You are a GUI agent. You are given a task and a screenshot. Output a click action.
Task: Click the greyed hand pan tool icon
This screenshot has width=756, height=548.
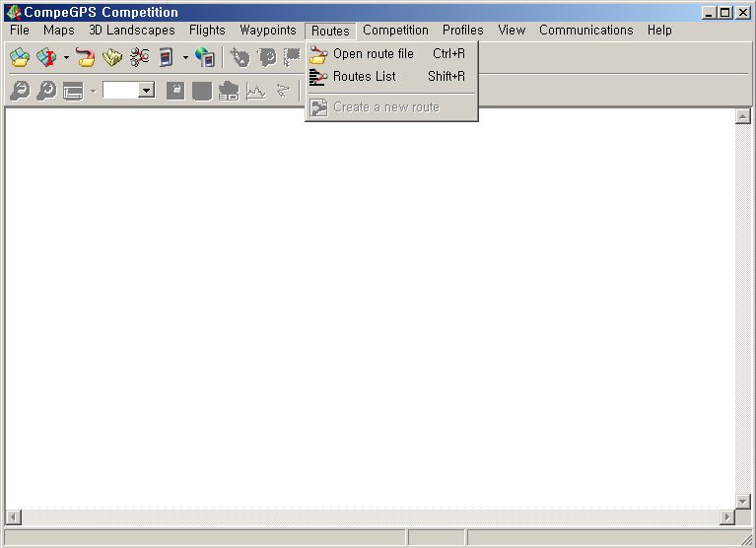point(240,57)
